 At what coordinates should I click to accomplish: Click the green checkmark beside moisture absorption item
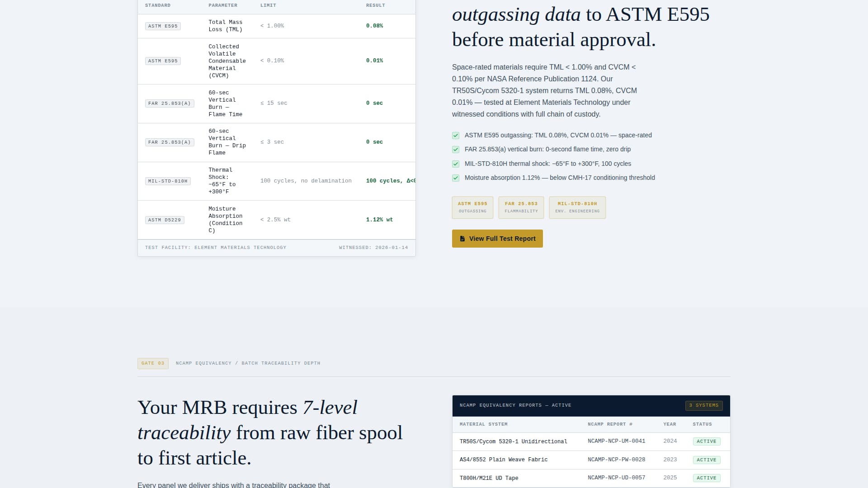[455, 178]
